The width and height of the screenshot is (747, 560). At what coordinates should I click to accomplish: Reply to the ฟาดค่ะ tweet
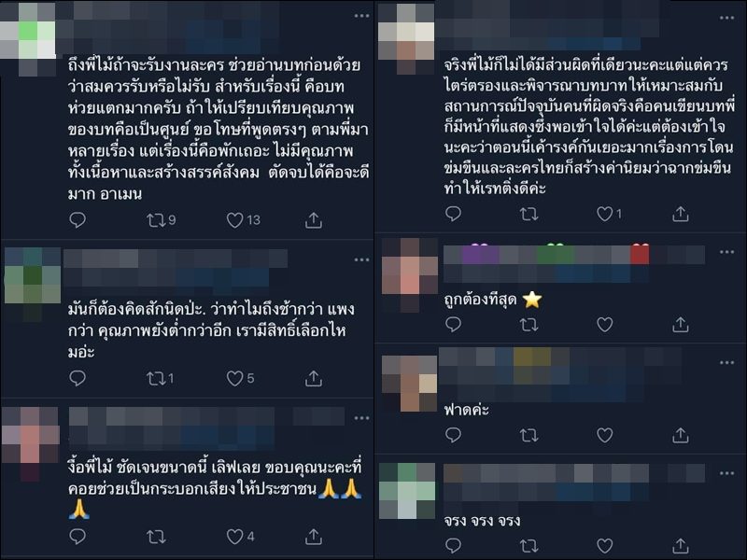click(x=453, y=435)
